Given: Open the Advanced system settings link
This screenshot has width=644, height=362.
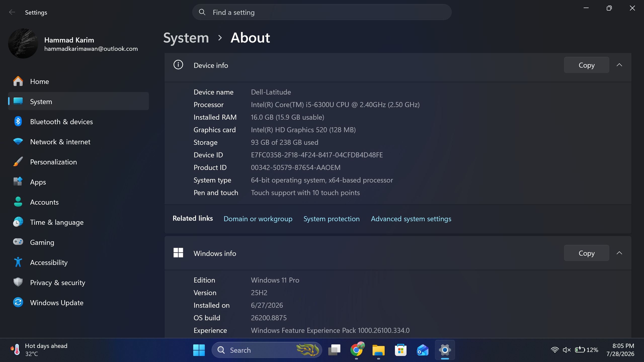Looking at the screenshot, I should [x=411, y=219].
